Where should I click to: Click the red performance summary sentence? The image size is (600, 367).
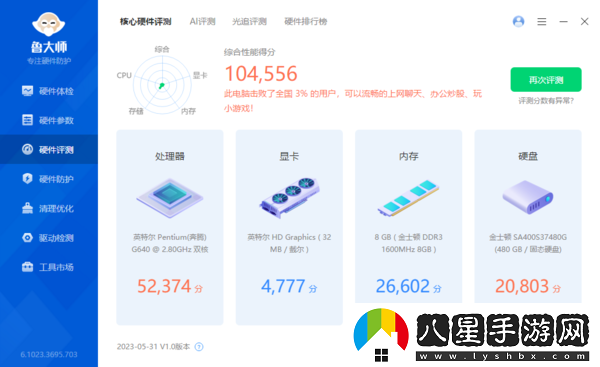pyautogui.click(x=353, y=101)
